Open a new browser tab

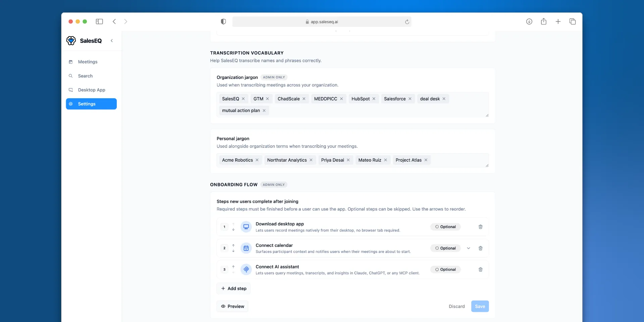pos(558,21)
